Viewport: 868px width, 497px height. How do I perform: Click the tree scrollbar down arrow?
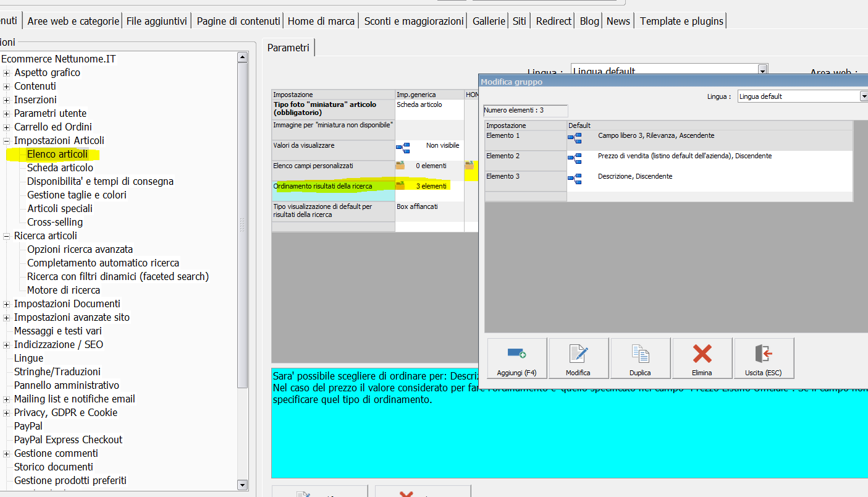[x=243, y=485]
